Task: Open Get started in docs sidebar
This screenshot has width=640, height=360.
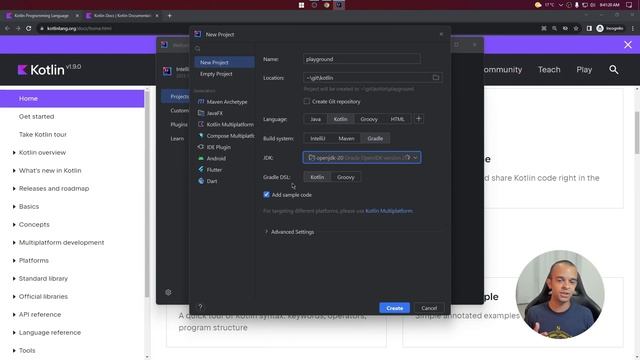Action: pos(36,116)
